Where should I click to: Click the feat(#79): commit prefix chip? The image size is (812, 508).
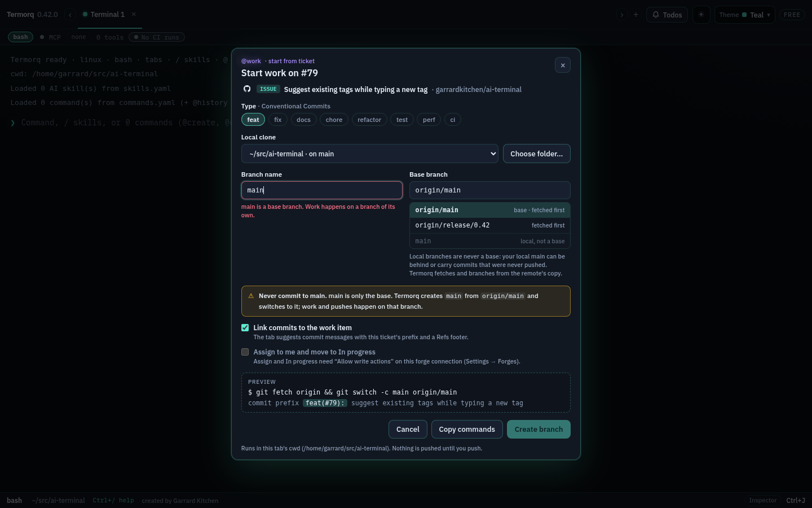pos(325,403)
